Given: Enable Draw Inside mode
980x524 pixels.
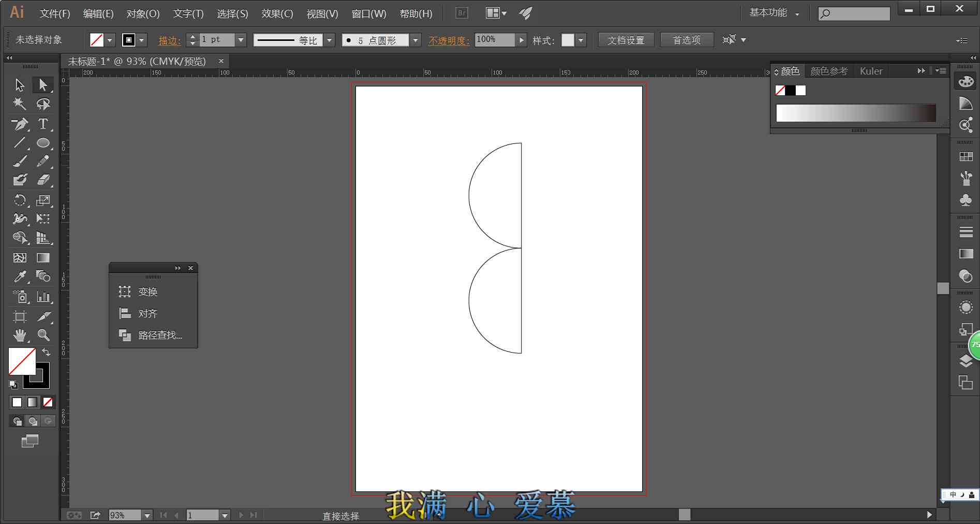Looking at the screenshot, I should [x=48, y=421].
